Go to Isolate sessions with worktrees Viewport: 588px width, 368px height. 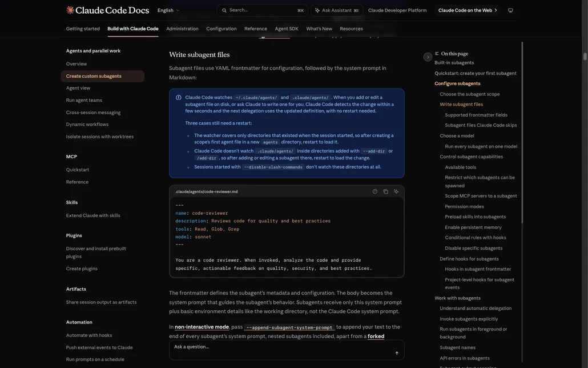[x=100, y=137]
